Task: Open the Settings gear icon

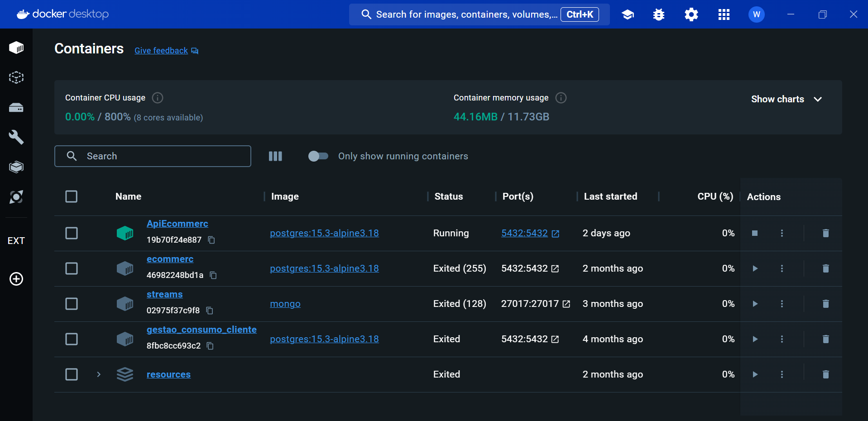Action: [x=691, y=14]
